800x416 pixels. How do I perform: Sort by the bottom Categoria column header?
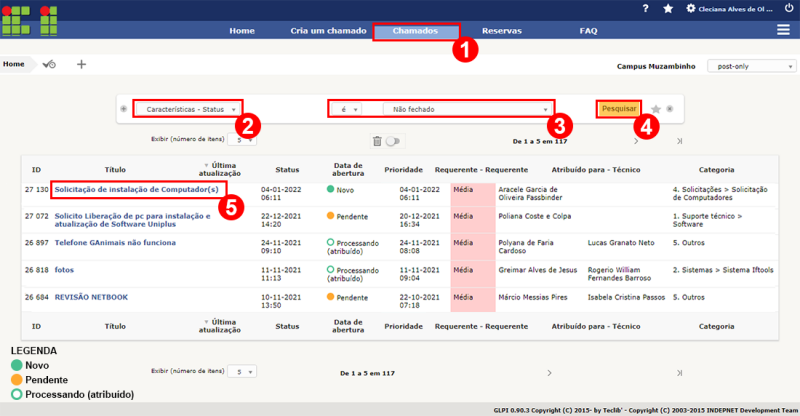click(716, 326)
